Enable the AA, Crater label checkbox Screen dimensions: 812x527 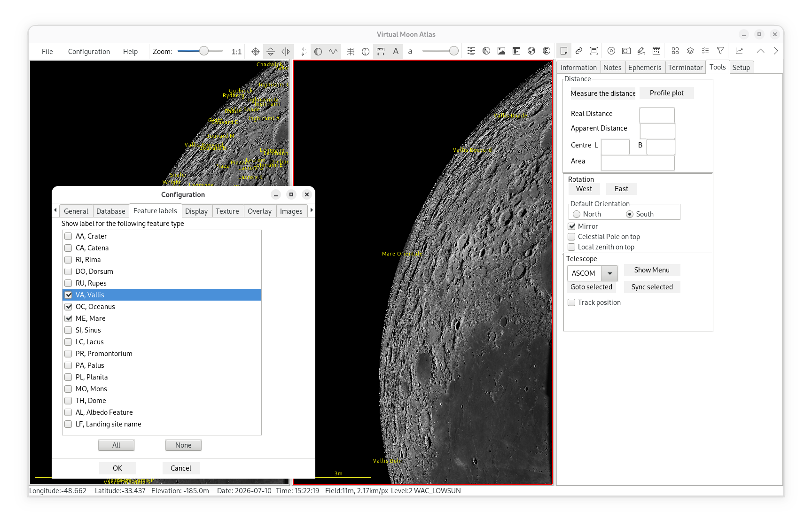tap(69, 236)
